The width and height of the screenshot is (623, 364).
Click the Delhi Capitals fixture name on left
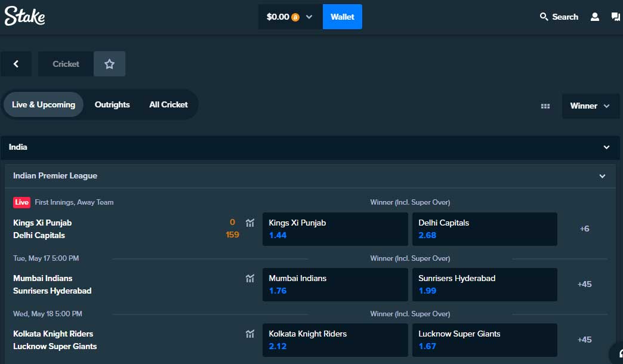click(x=39, y=235)
